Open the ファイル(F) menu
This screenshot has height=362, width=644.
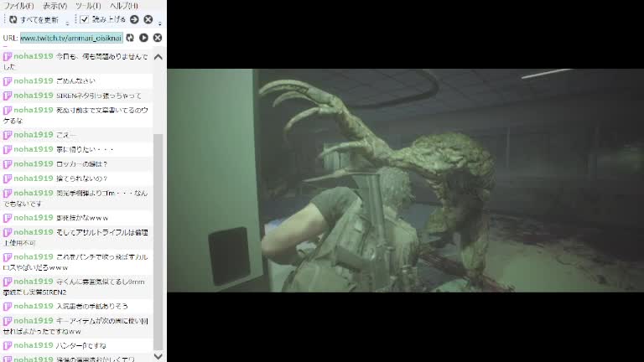click(18, 6)
